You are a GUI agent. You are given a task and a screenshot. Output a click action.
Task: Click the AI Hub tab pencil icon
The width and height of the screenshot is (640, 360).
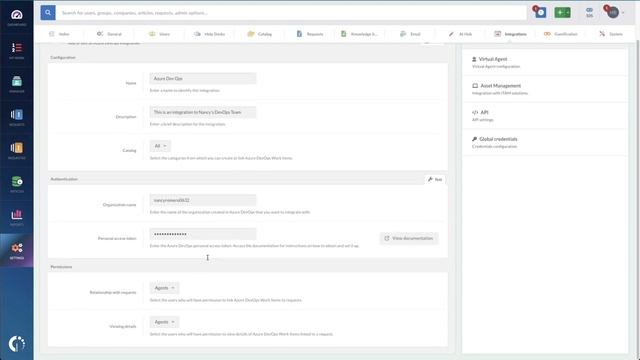451,34
